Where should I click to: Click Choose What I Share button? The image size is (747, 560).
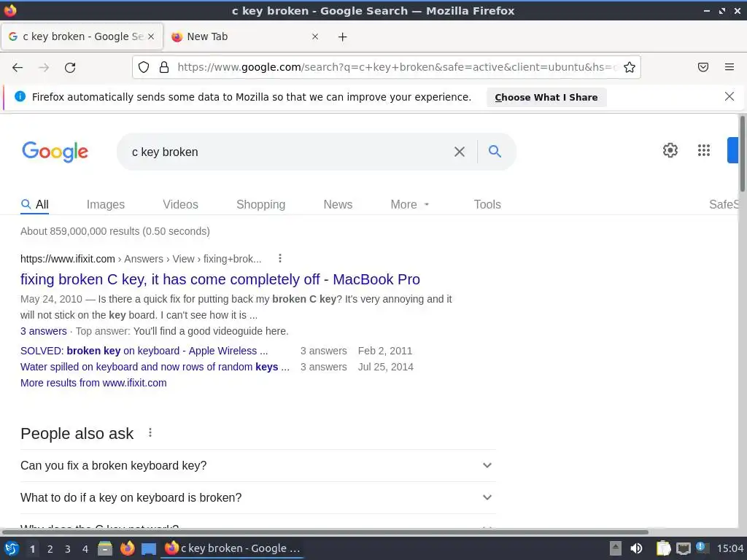coord(546,97)
